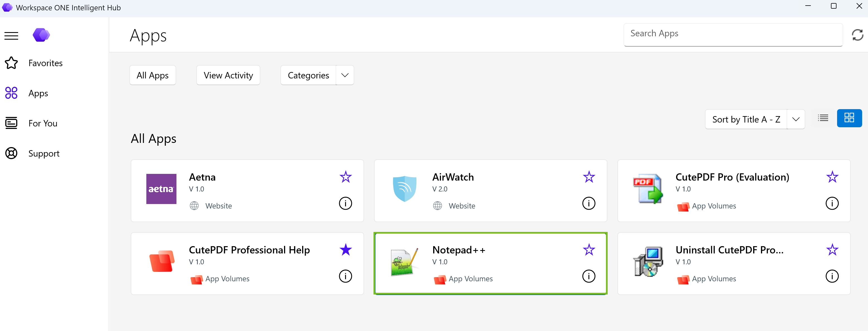Click the Favorites star icon in sidebar
The height and width of the screenshot is (331, 868).
(11, 63)
